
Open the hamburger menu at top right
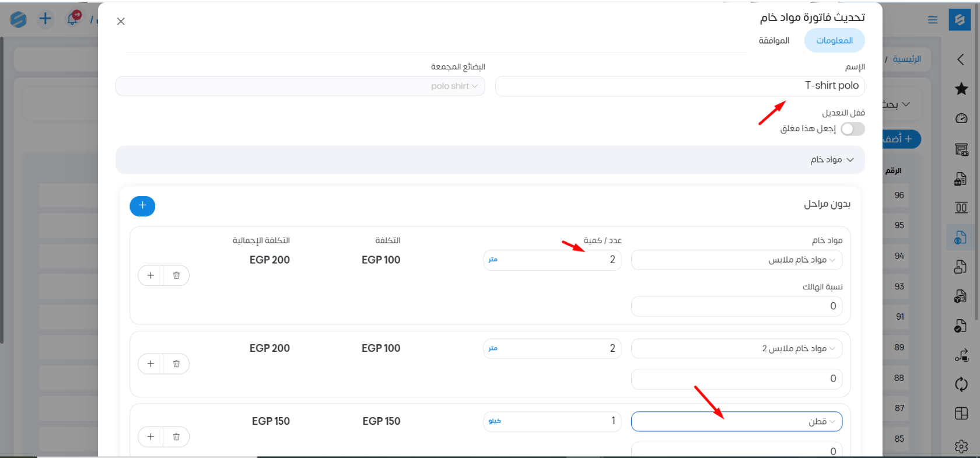point(932,20)
